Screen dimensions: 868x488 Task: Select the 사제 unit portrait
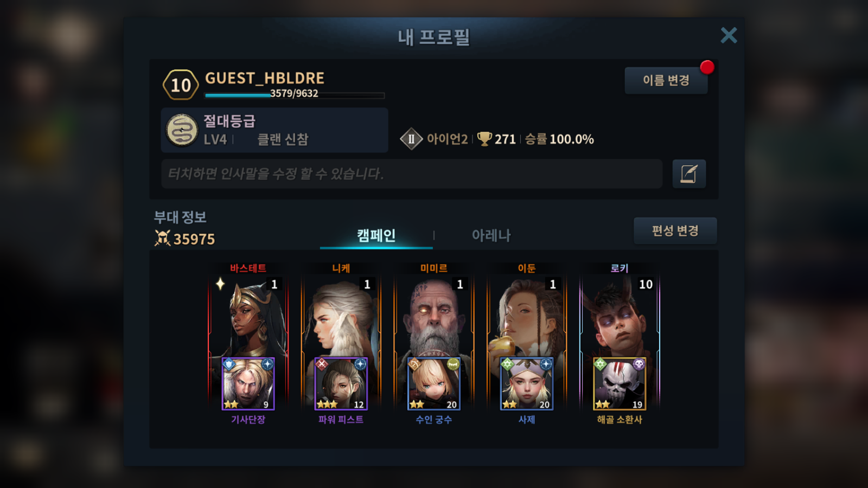pos(526,384)
